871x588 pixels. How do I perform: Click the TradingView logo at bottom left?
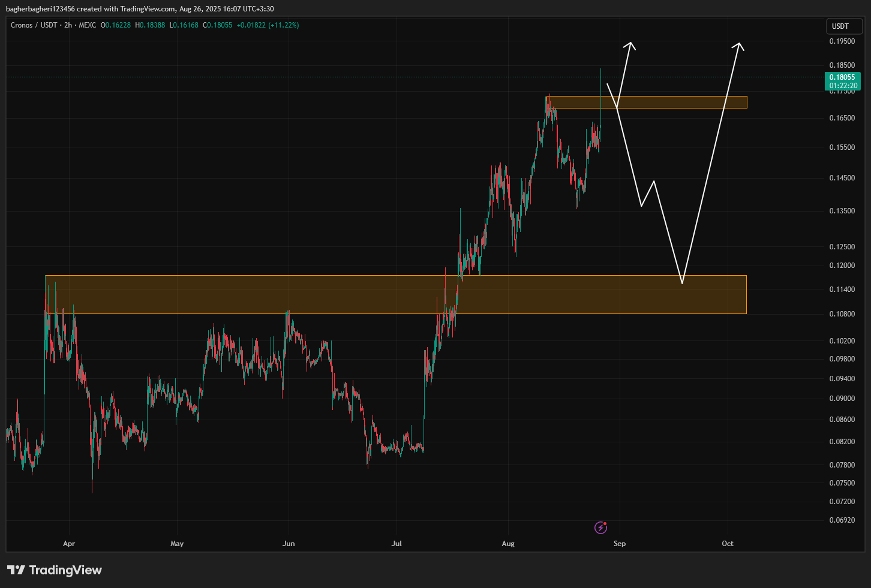tap(55, 570)
